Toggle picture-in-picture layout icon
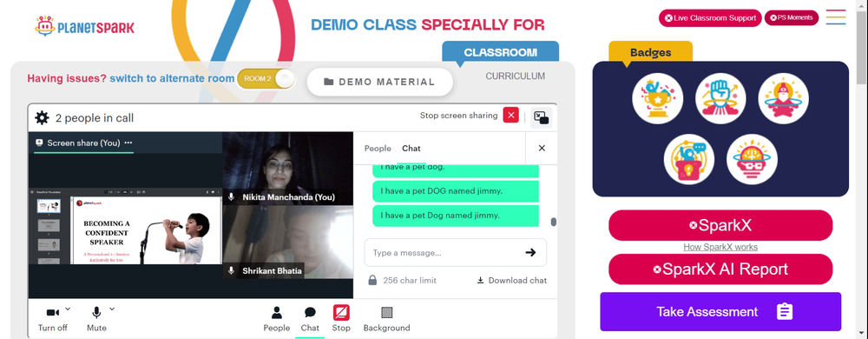This screenshot has width=868, height=339. pos(541,117)
